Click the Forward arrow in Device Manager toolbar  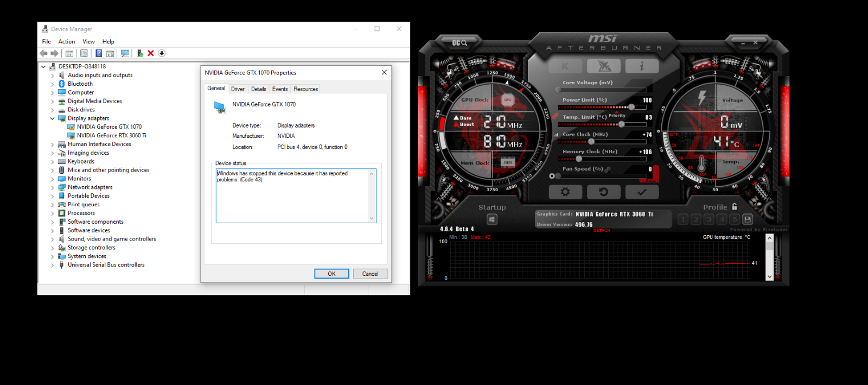pos(54,53)
